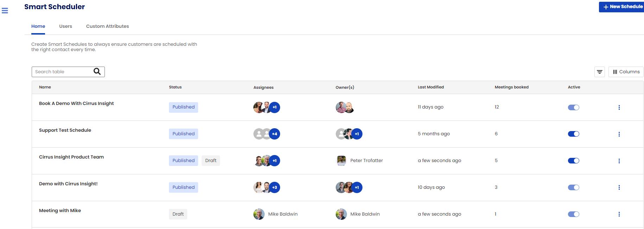This screenshot has width=644, height=229.
Task: Click more options for Meeting with Mike
Action: [x=619, y=214]
